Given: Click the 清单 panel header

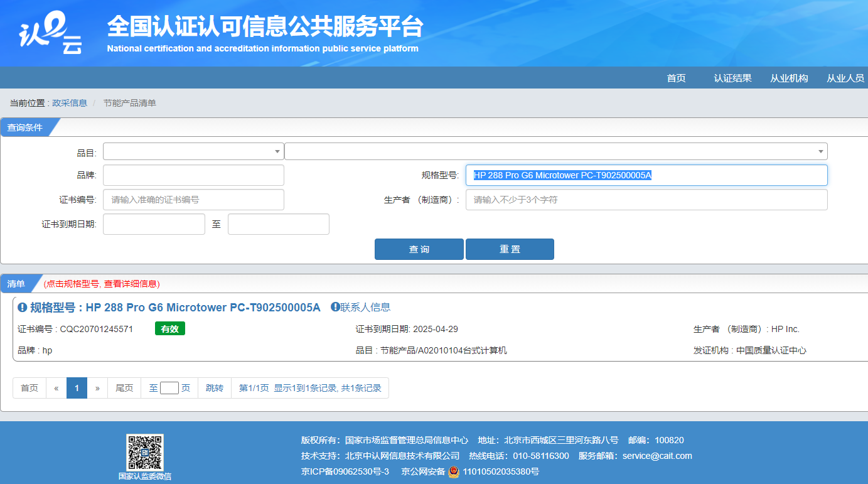Looking at the screenshot, I should (16, 284).
